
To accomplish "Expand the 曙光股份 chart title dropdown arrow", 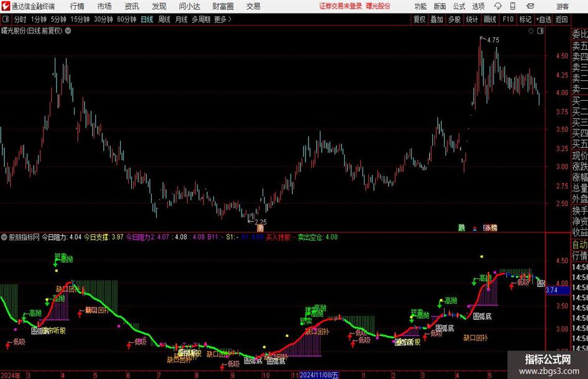I will pyautogui.click(x=68, y=31).
